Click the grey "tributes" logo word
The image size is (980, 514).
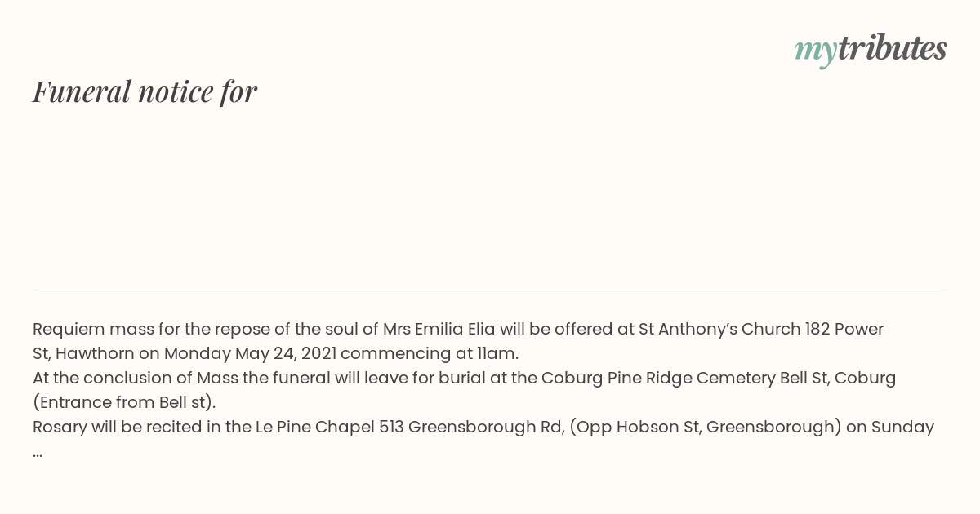(892, 48)
